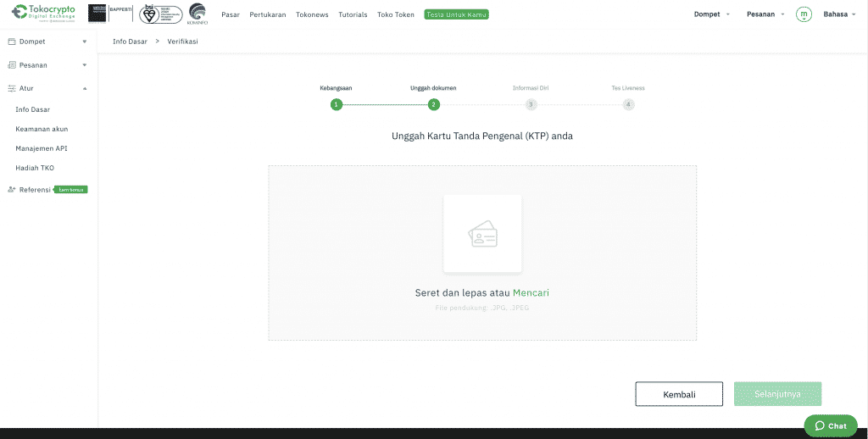Click the BSI certification logo

(160, 14)
